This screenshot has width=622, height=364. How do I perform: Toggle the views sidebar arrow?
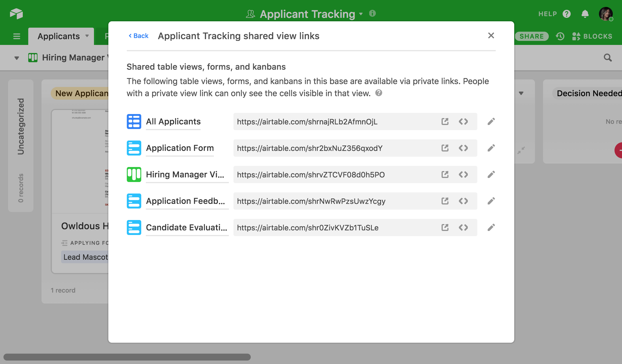pos(17,58)
